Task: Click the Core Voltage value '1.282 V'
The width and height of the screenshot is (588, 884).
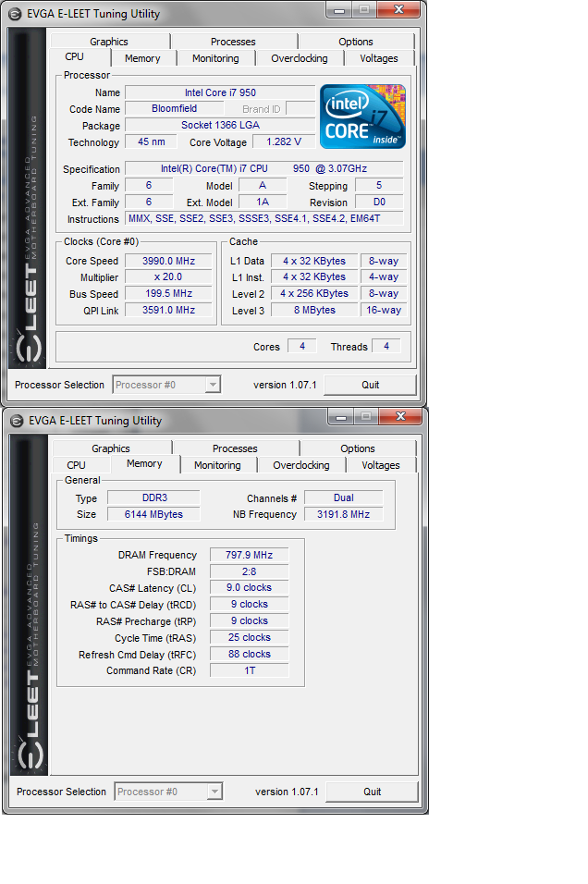Action: coord(284,142)
